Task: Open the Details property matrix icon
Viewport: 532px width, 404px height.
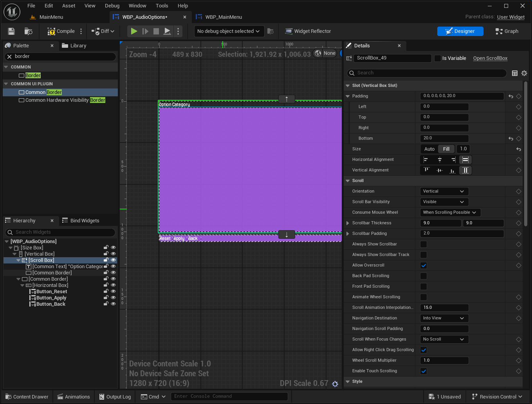Action: 515,73
